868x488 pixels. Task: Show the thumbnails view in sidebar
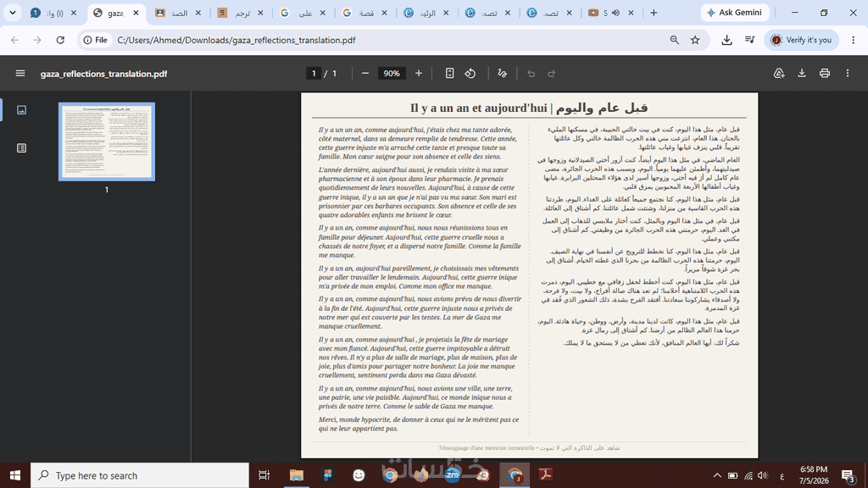(x=21, y=109)
